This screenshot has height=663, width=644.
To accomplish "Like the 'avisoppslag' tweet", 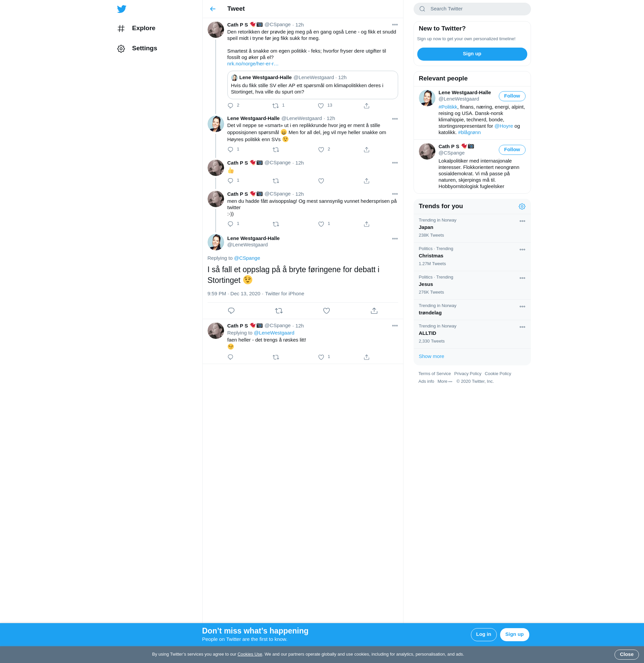I will pyautogui.click(x=321, y=224).
